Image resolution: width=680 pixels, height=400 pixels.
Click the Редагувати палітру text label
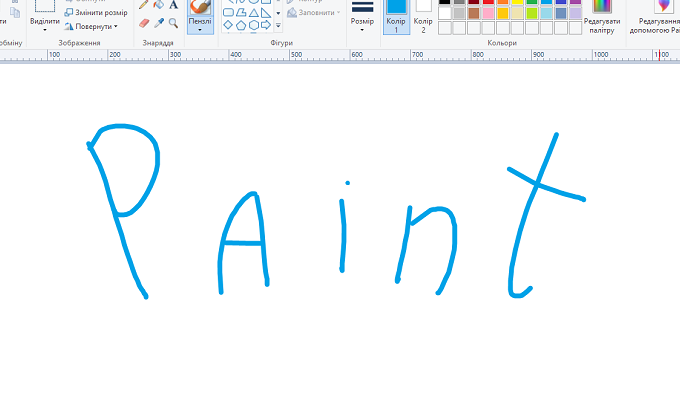[x=602, y=26]
